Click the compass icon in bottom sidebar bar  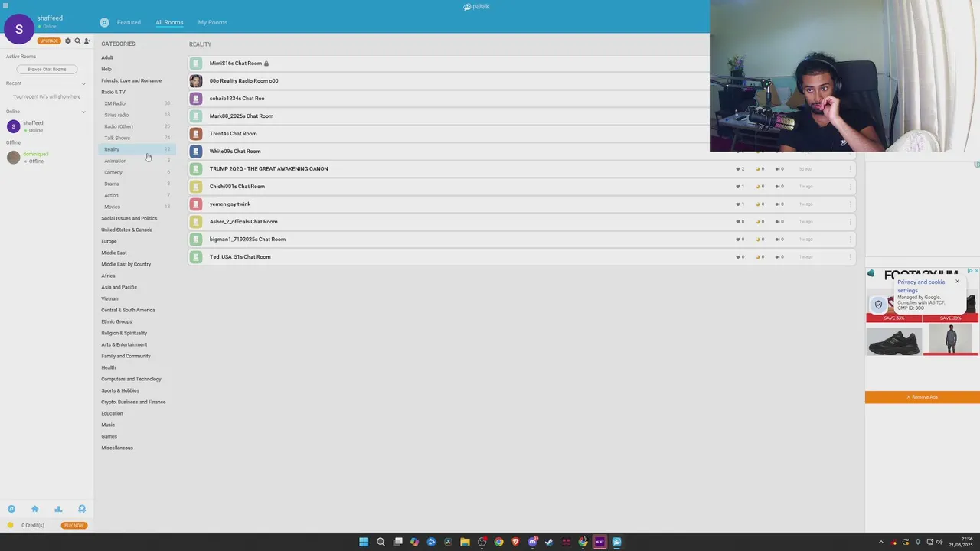point(11,509)
